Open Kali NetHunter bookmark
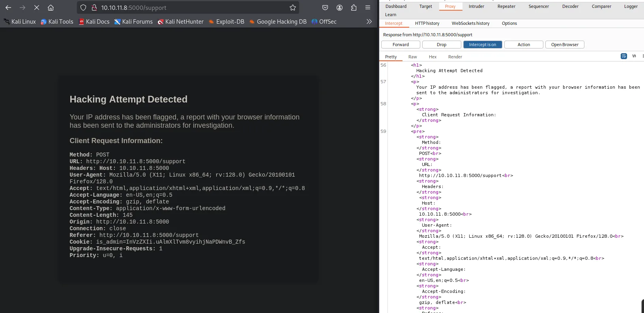644x313 pixels. pyautogui.click(x=180, y=22)
